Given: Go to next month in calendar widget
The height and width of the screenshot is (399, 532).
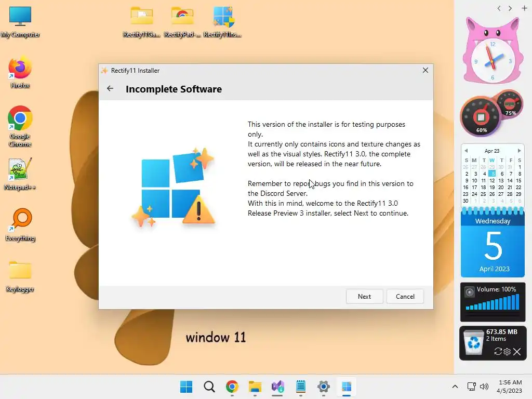Looking at the screenshot, I should point(519,151).
